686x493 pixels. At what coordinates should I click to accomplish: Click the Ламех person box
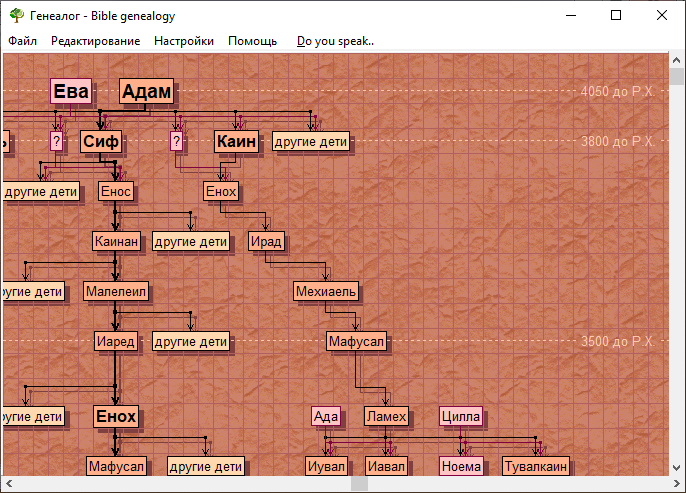click(x=386, y=416)
